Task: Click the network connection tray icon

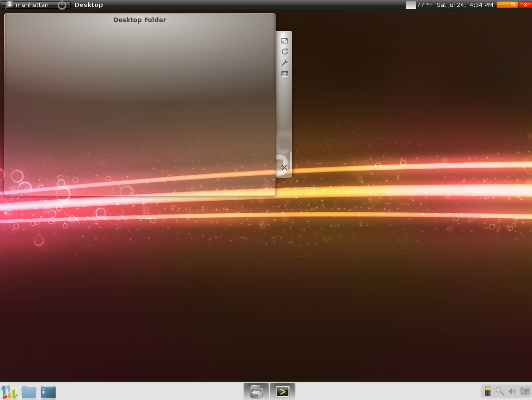Action: (525, 392)
